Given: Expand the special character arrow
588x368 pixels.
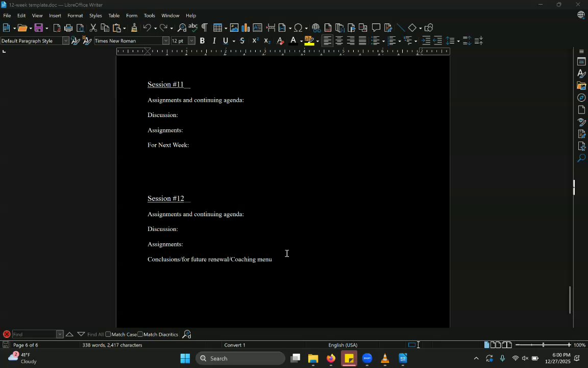Looking at the screenshot, I should [306, 28].
